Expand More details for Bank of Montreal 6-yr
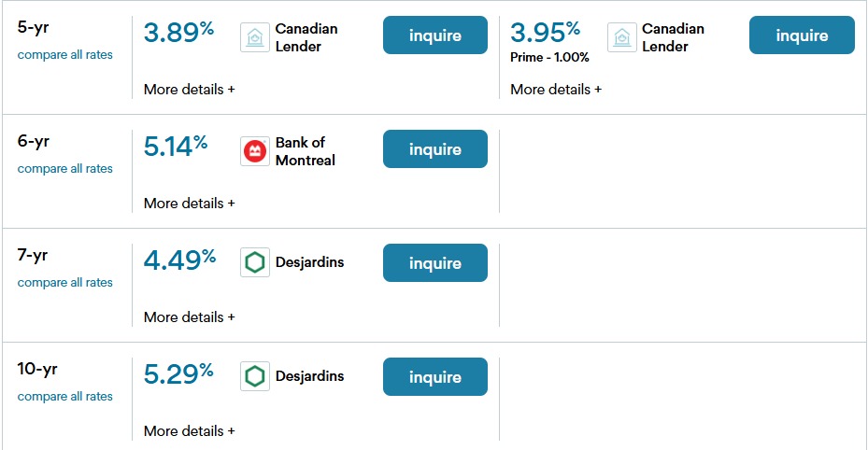The image size is (868, 450). 190,204
